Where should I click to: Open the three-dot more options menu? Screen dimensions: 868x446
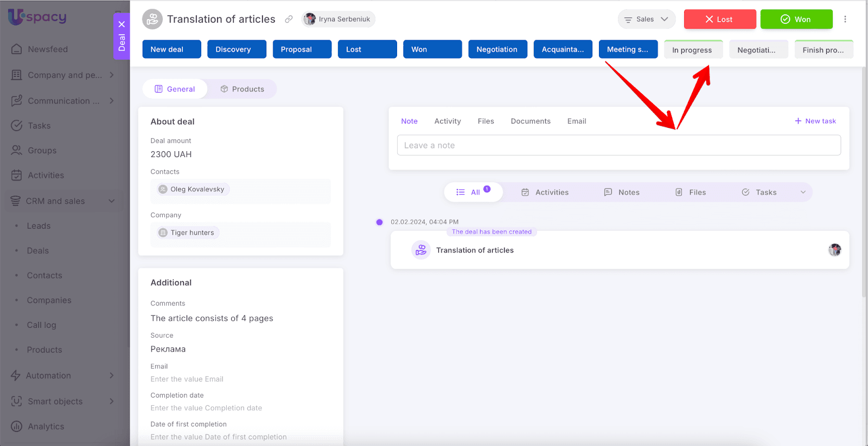[x=845, y=20]
